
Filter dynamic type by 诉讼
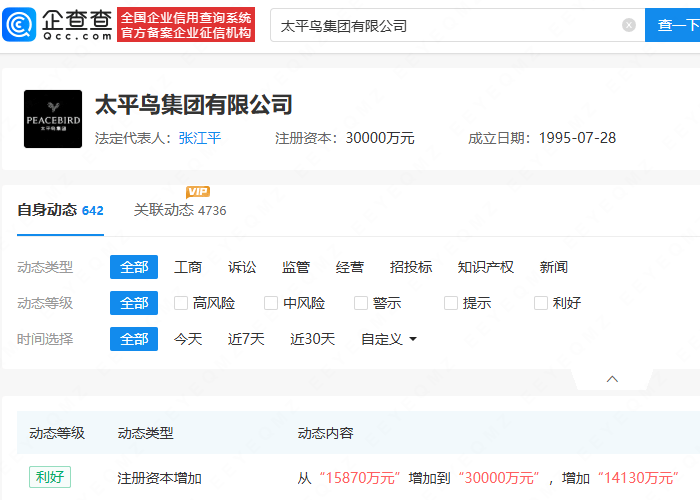[242, 267]
